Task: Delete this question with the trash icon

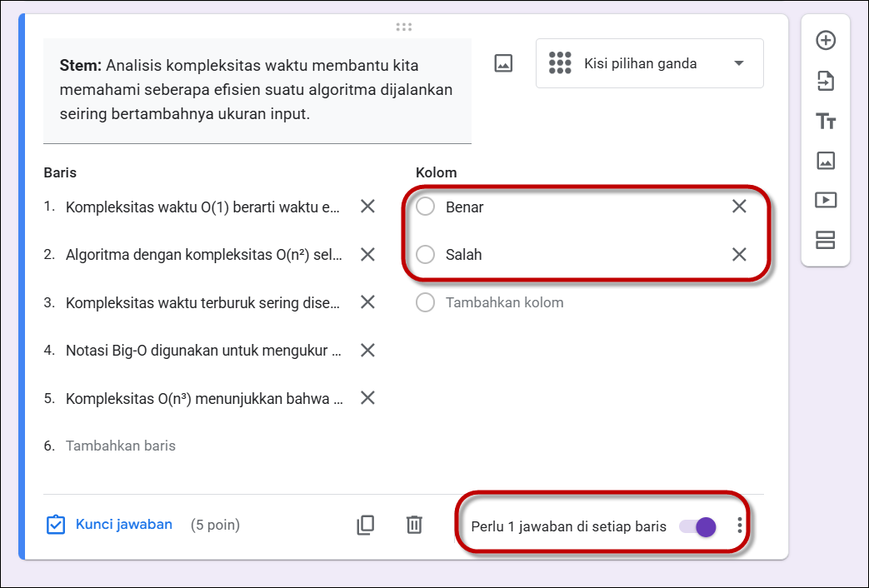Action: (414, 526)
